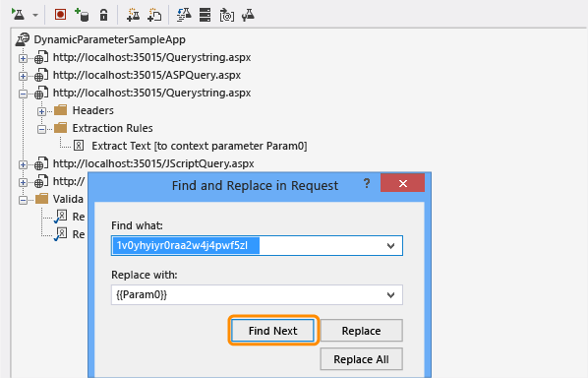Collapse the Extraction Rules folder
588x378 pixels.
click(x=41, y=129)
